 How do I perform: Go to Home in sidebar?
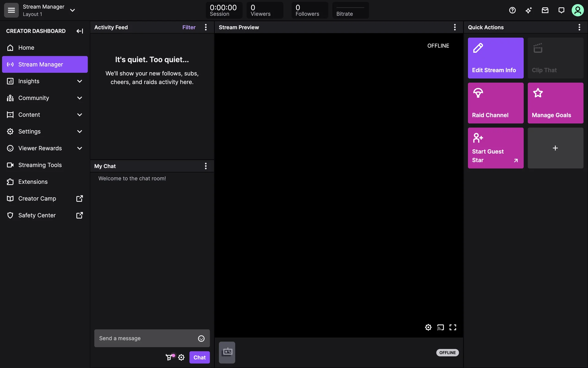26,48
